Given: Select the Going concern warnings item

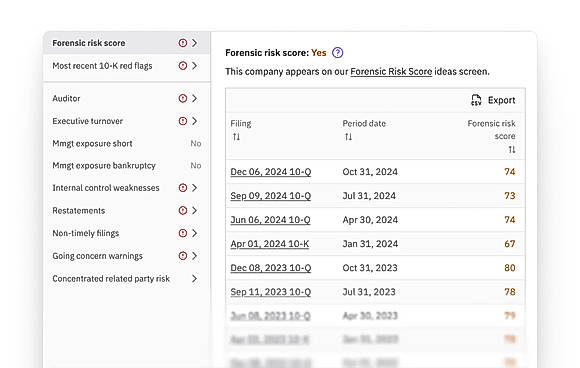Looking at the screenshot, I should click(x=127, y=256).
